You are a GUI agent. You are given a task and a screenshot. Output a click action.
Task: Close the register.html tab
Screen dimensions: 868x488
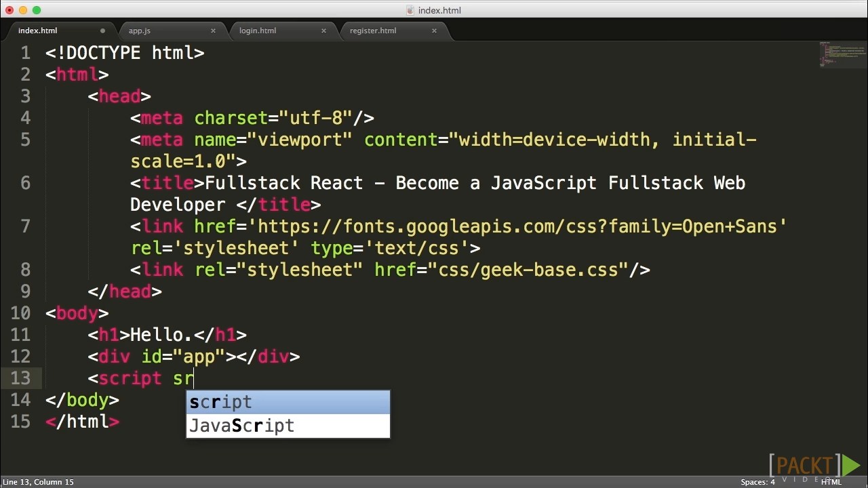[434, 30]
